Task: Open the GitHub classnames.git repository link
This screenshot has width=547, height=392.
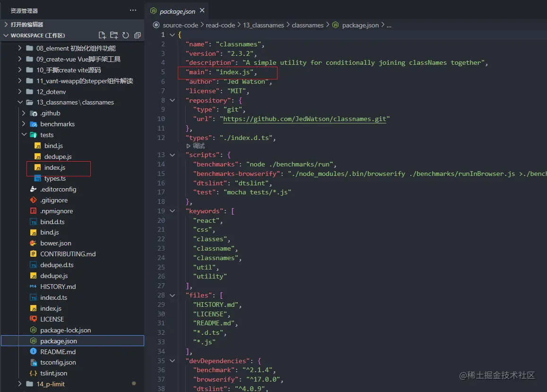Action: coord(304,119)
